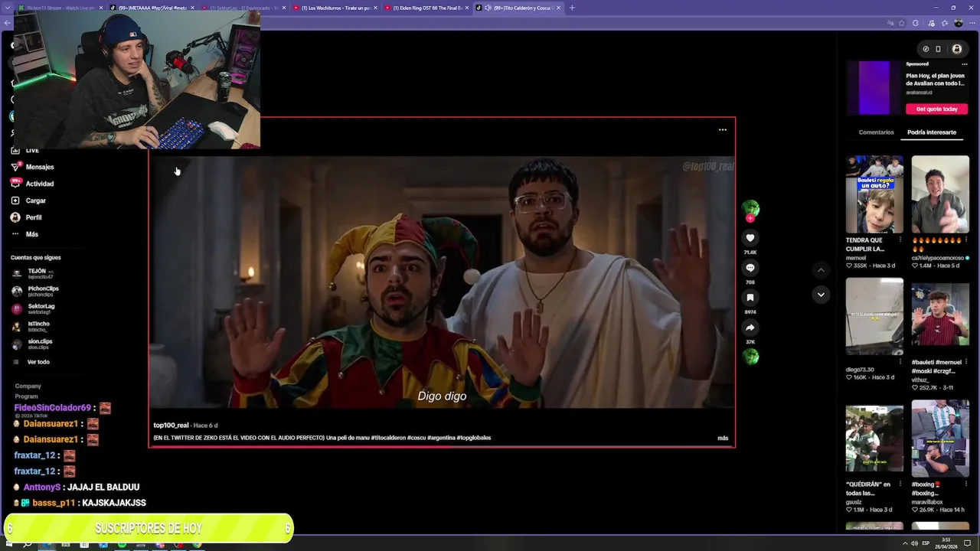Open Perfil in the sidebar
The height and width of the screenshot is (551, 980).
pos(27,217)
